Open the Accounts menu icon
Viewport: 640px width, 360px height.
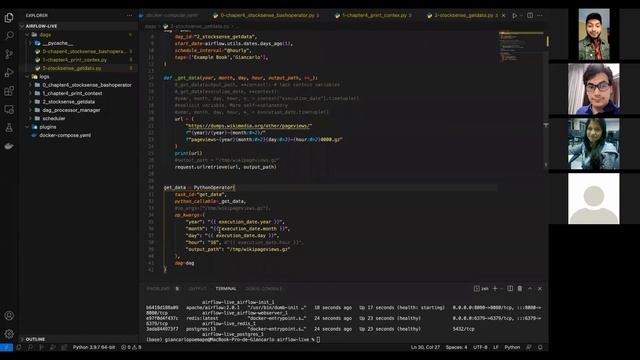[9, 316]
